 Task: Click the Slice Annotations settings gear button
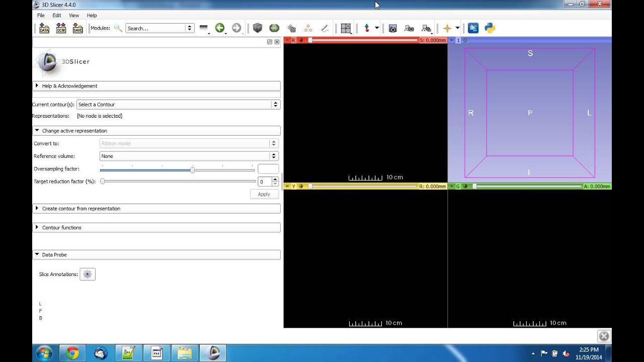point(88,274)
